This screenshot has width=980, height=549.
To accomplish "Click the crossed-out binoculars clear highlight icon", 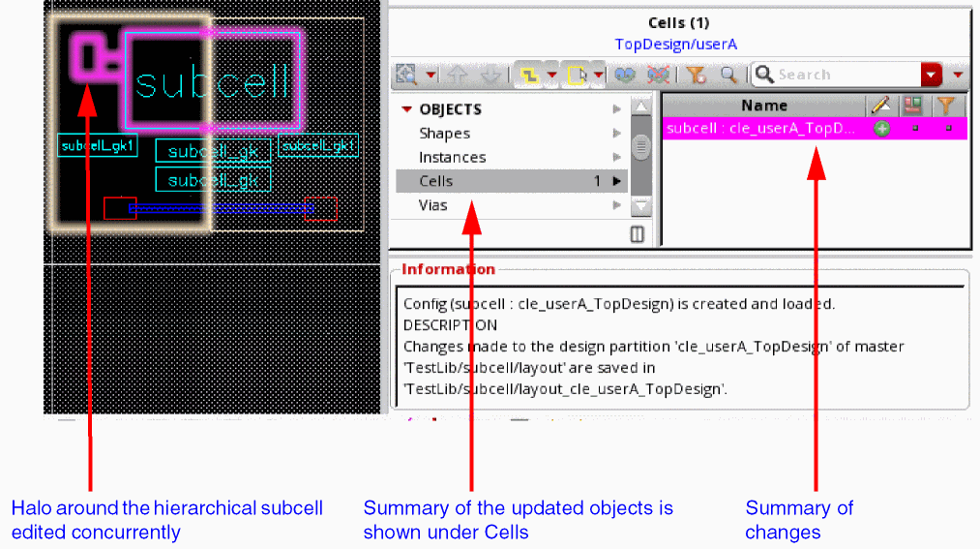I will pyautogui.click(x=658, y=75).
